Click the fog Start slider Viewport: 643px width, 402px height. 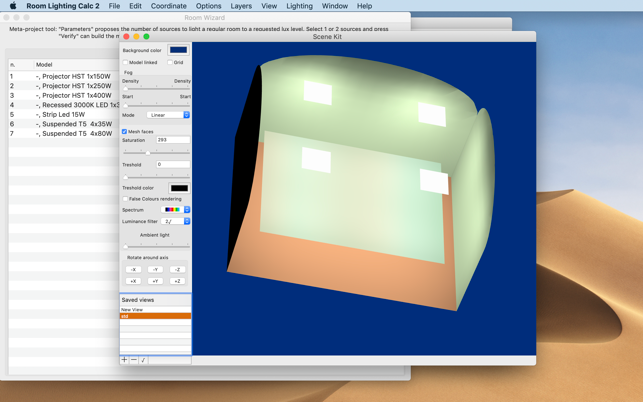click(156, 105)
